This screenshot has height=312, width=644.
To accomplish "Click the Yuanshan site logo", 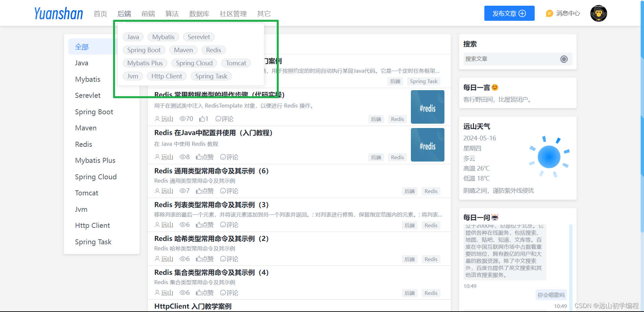I will coord(58,13).
